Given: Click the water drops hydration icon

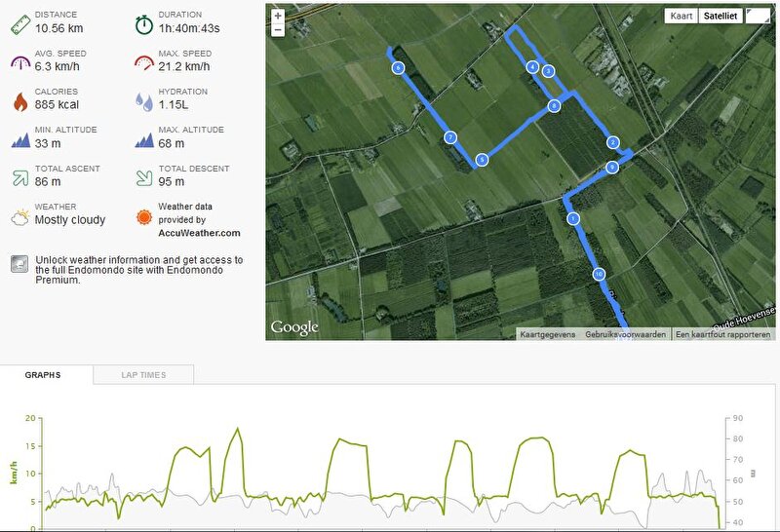Looking at the screenshot, I should click(144, 101).
